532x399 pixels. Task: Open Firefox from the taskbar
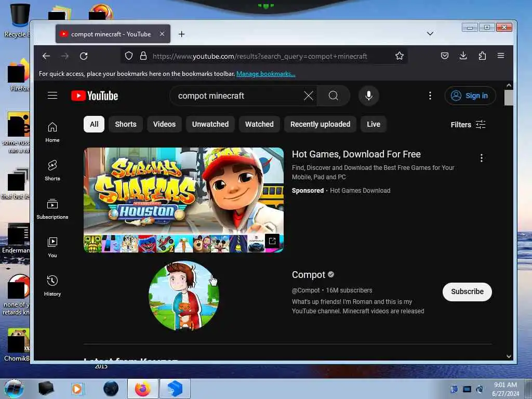142,389
